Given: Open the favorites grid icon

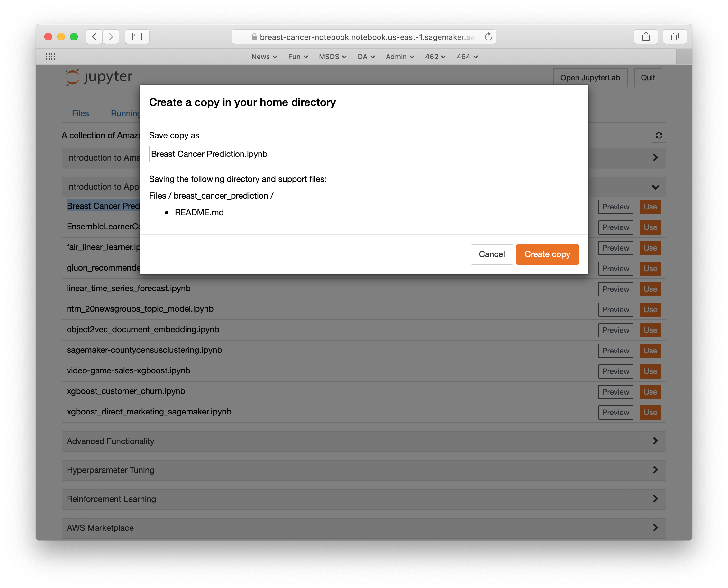Looking at the screenshot, I should click(50, 57).
